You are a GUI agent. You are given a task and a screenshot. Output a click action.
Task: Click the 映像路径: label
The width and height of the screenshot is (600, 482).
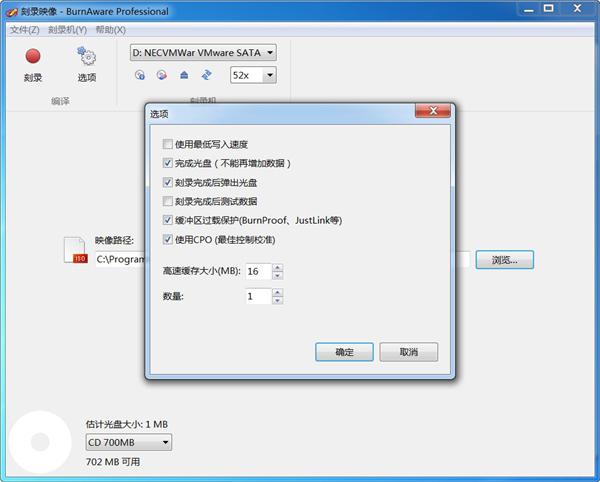pyautogui.click(x=114, y=241)
